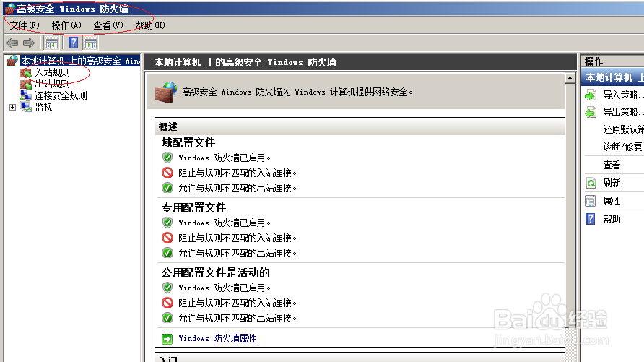The height and width of the screenshot is (362, 644).
Task: Click 属性 text in the actions pane
Action: 612,201
